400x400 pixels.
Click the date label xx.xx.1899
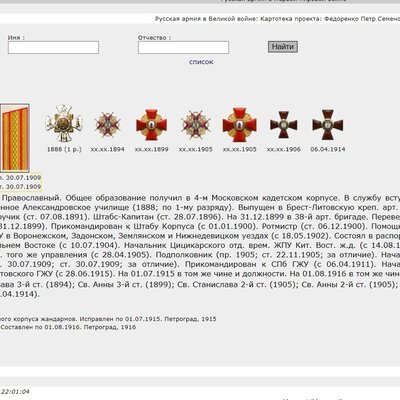click(152, 149)
